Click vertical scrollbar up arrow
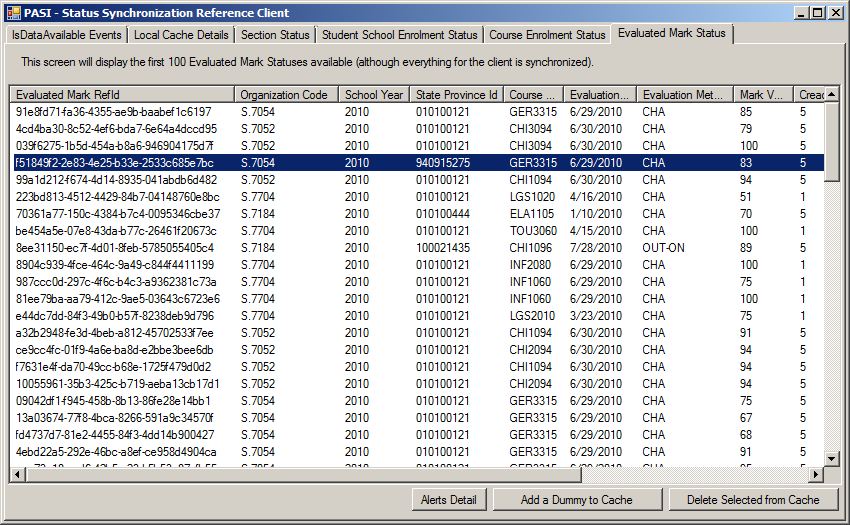Screen dimensions: 850x525 point(831,94)
